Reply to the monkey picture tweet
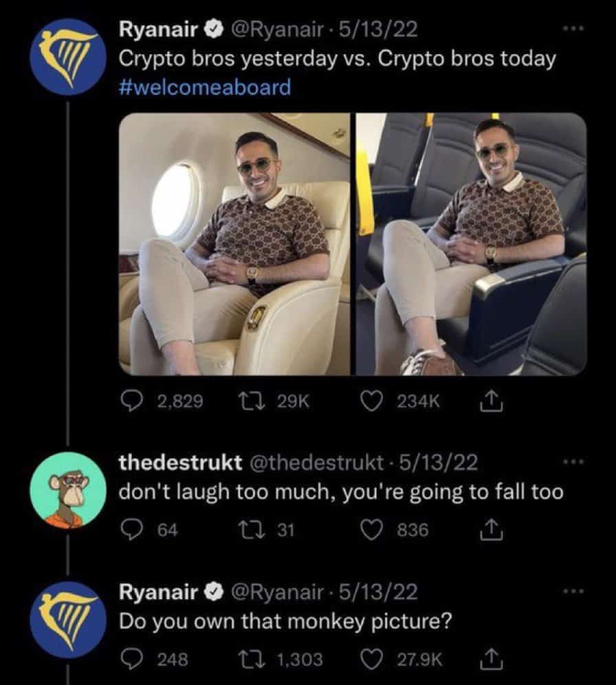The image size is (616, 685). 131,659
